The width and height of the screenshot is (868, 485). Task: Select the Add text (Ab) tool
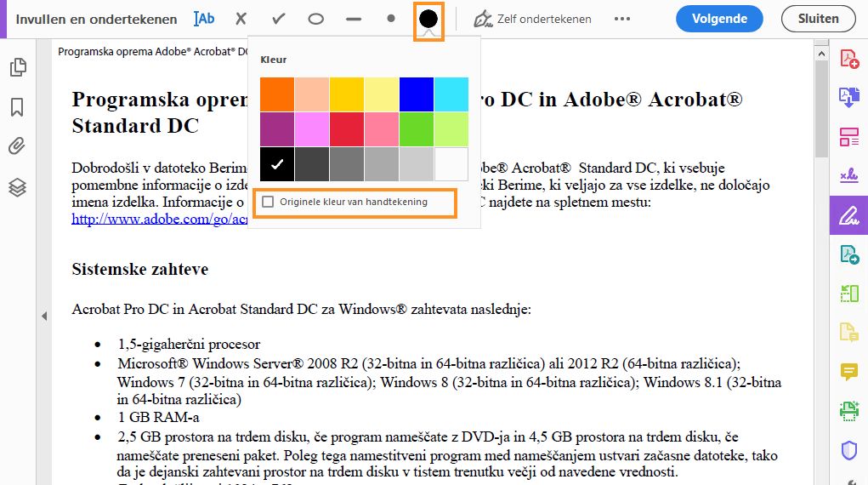pyautogui.click(x=204, y=19)
